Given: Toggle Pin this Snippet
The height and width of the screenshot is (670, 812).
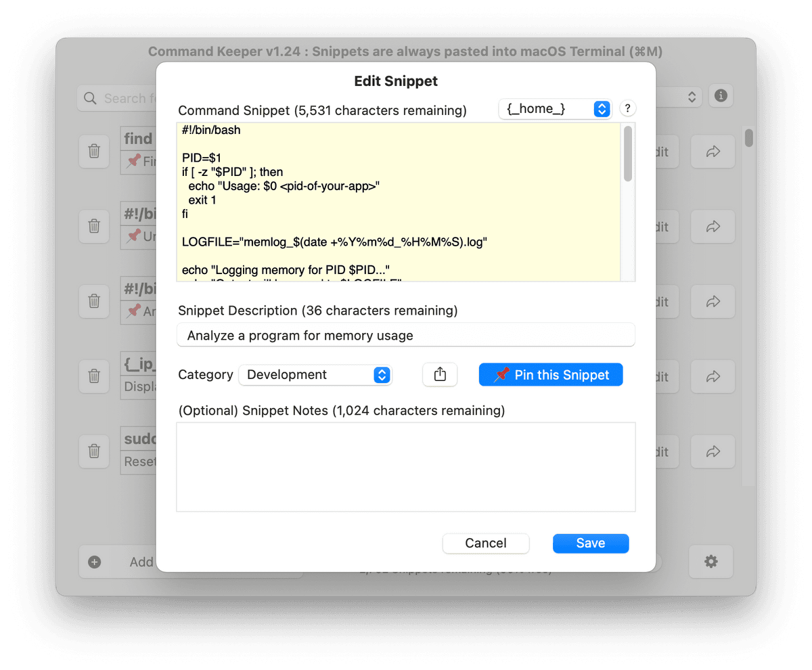Looking at the screenshot, I should tap(551, 375).
